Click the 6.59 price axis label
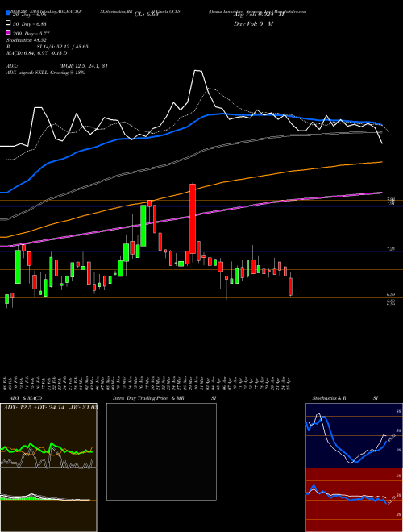 pyautogui.click(x=391, y=294)
